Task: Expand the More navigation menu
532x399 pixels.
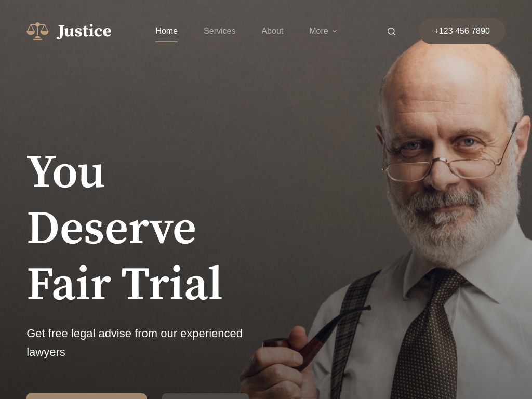Action: click(323, 31)
